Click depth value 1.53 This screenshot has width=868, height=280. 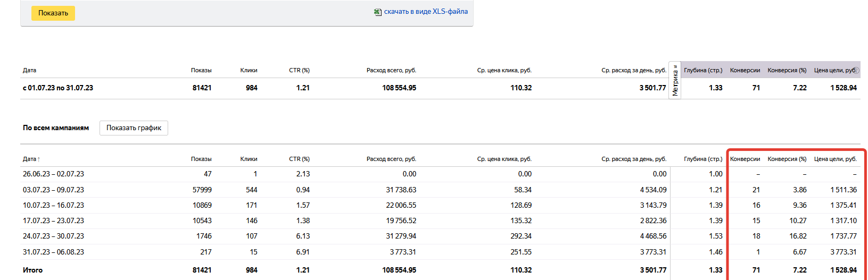coord(716,236)
